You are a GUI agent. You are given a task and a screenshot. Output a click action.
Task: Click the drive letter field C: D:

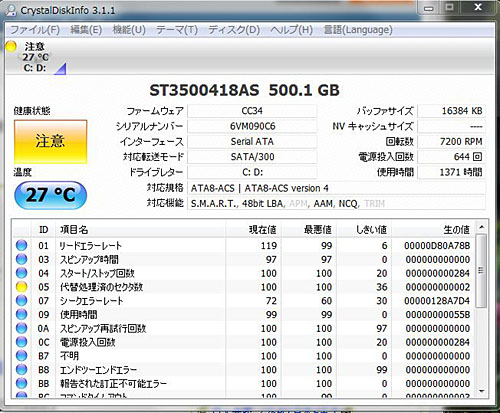coord(252,172)
